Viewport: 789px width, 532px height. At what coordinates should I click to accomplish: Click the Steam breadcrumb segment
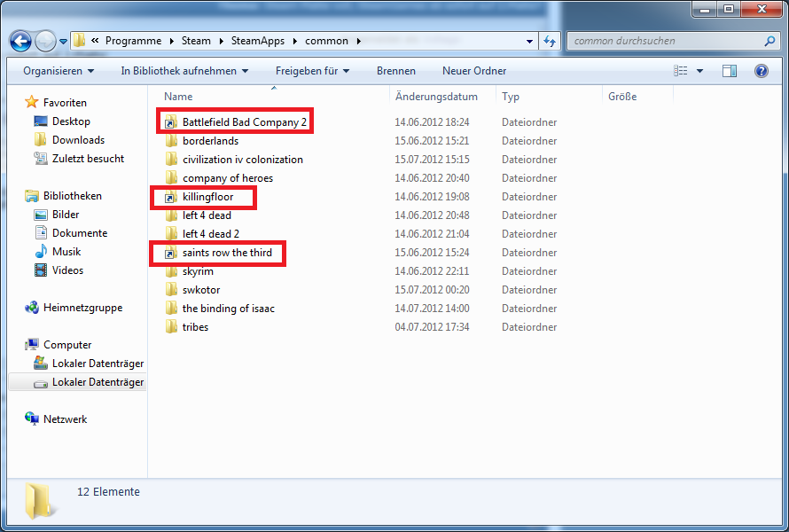click(196, 41)
